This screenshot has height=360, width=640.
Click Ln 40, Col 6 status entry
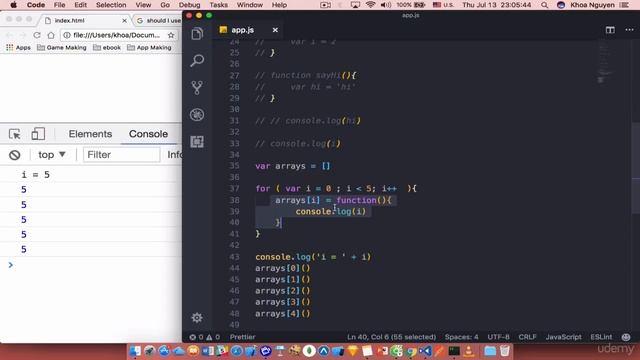coord(391,337)
